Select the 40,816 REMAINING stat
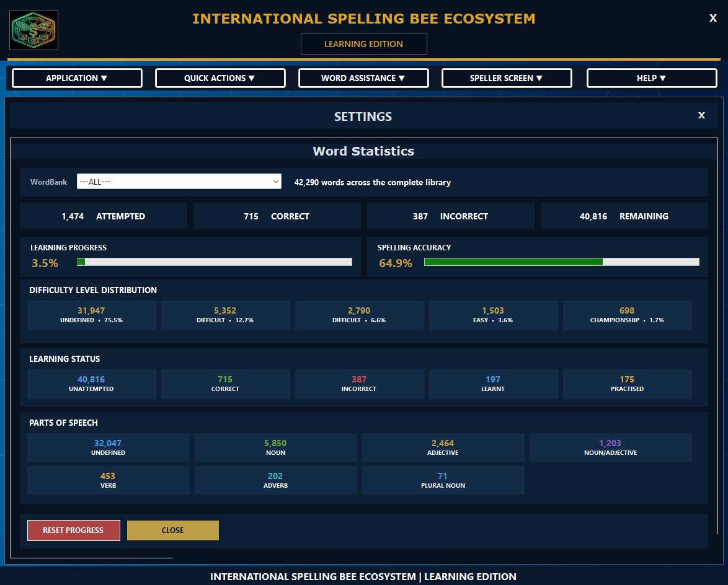Image resolution: width=728 pixels, height=585 pixels. click(x=624, y=216)
